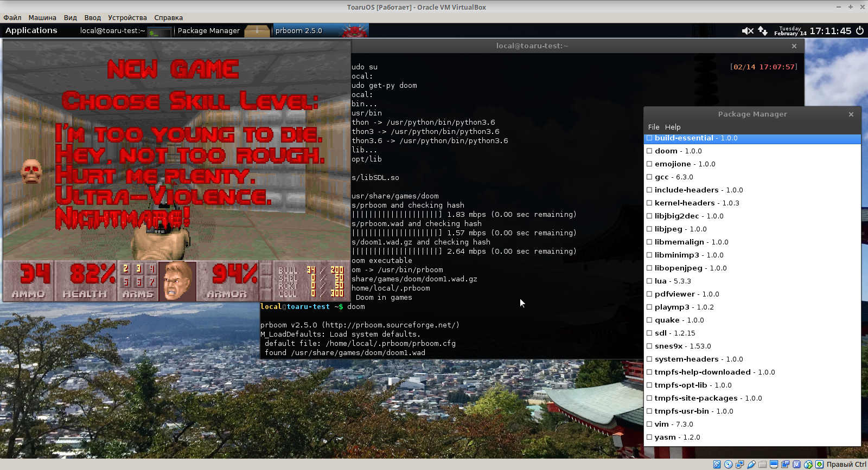Viewport: 868px width, 470px height.
Task: Unmute sound via the muted speaker icon
Action: coord(748,31)
